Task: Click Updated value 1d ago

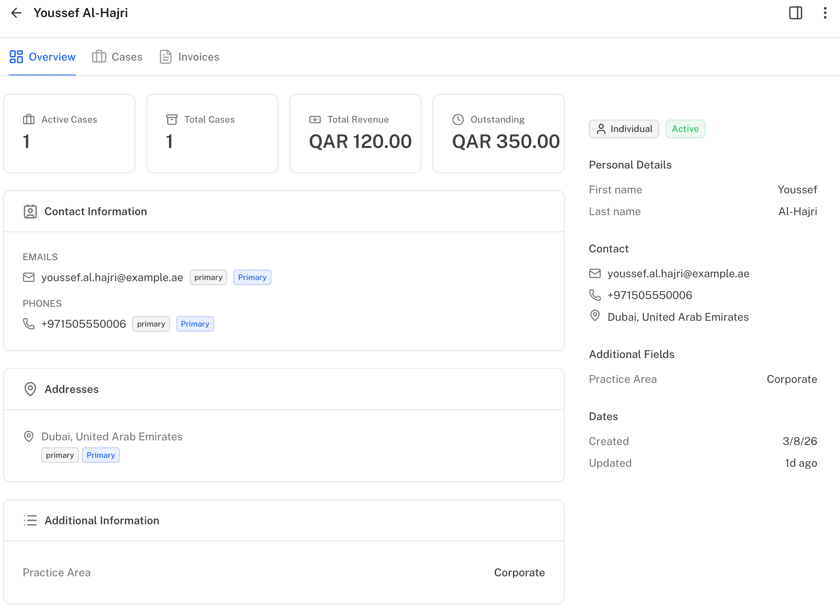Action: [x=801, y=463]
